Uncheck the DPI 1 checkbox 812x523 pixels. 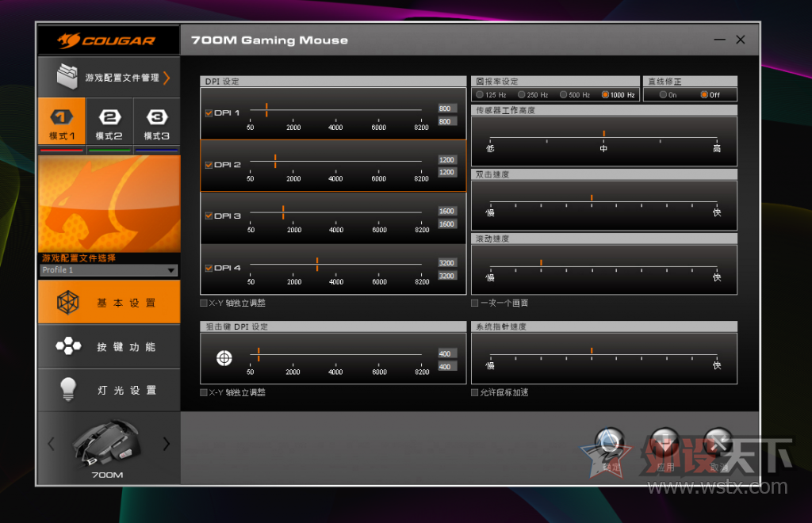(x=209, y=113)
